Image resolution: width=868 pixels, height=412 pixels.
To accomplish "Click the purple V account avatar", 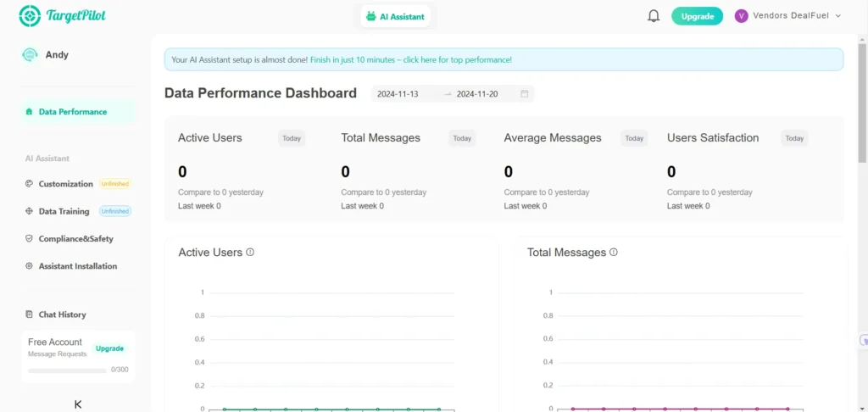I will [x=741, y=16].
